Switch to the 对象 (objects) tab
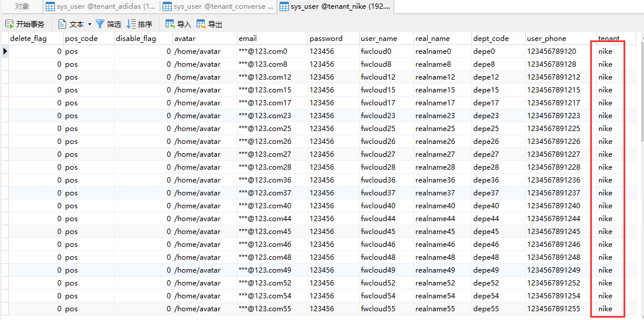The height and width of the screenshot is (320, 644). coord(22,6)
